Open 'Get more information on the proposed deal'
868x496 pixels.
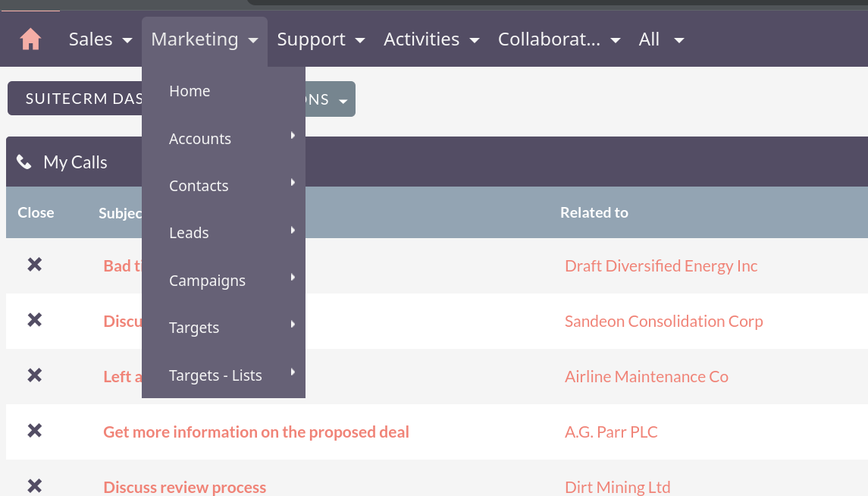(256, 432)
